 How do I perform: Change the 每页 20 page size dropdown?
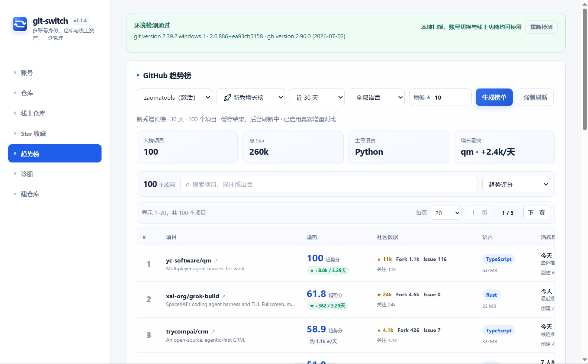(x=446, y=213)
